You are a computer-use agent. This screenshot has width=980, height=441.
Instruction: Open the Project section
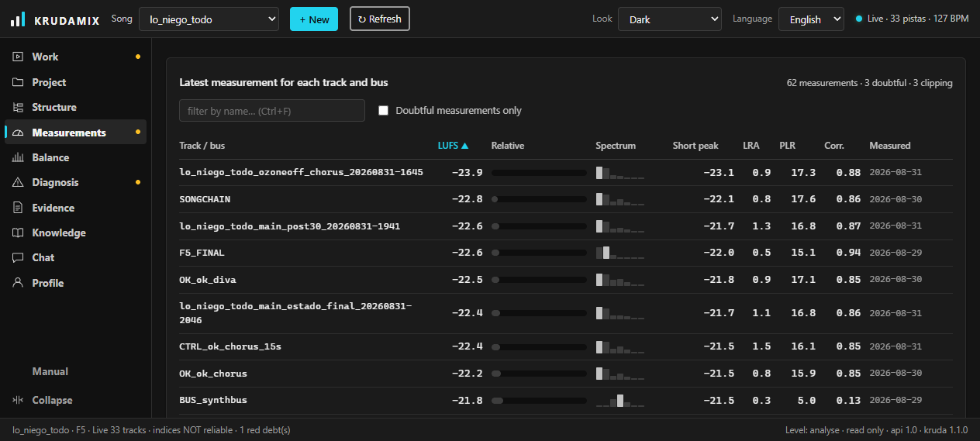(75, 82)
